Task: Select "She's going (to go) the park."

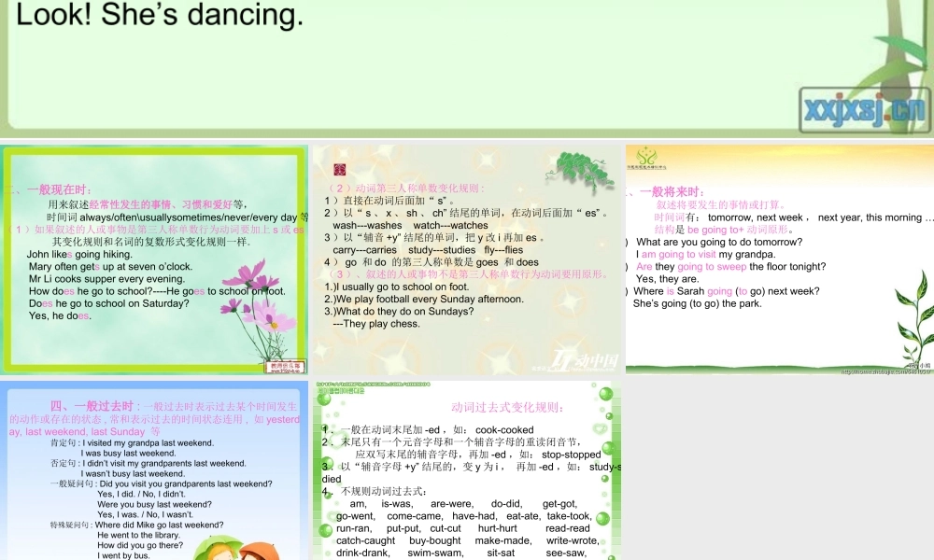Action: (697, 303)
